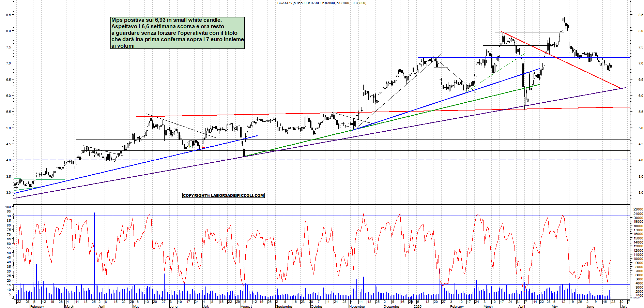Click the 90 oscillator scale label
Viewport: 644px width, 308px height.
coord(9,216)
